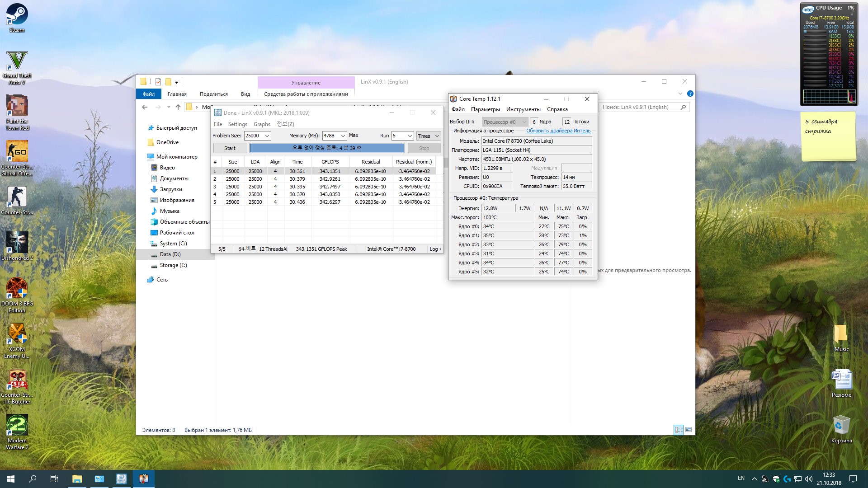Open the Memory (MB) dropdown
The height and width of the screenshot is (488, 868).
pyautogui.click(x=343, y=136)
